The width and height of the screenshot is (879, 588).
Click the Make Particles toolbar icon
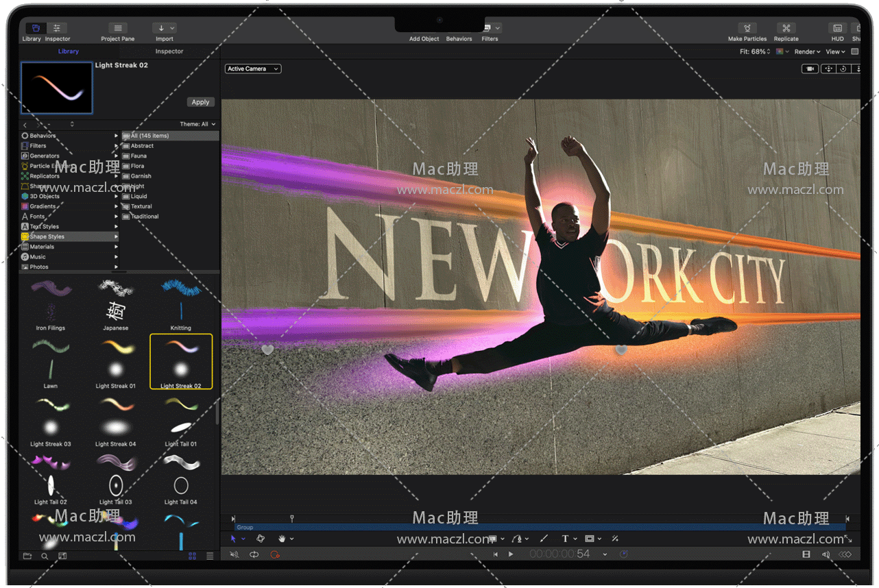(747, 28)
